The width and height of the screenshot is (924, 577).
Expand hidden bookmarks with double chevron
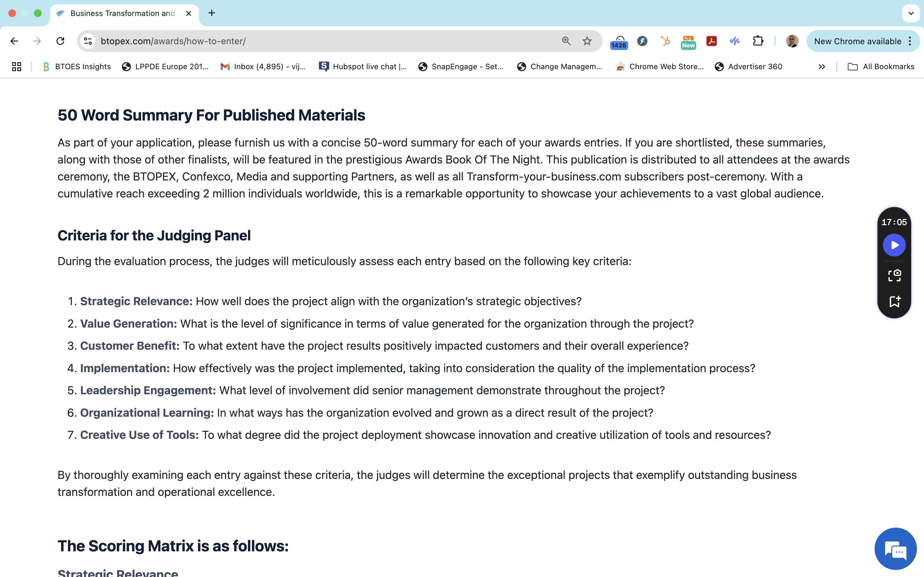(822, 67)
